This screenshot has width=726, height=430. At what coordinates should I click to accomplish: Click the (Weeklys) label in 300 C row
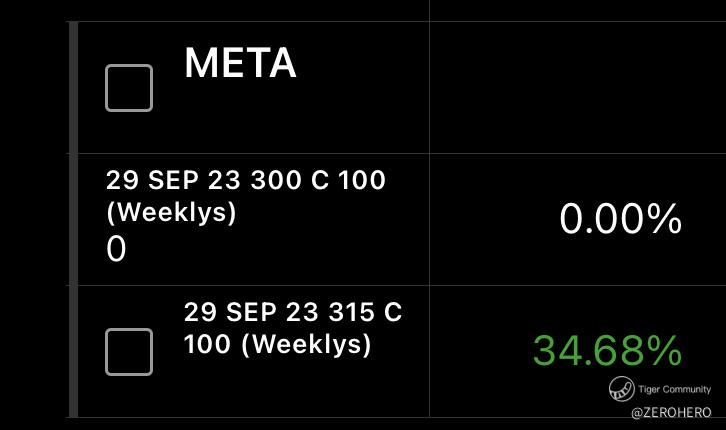point(171,214)
